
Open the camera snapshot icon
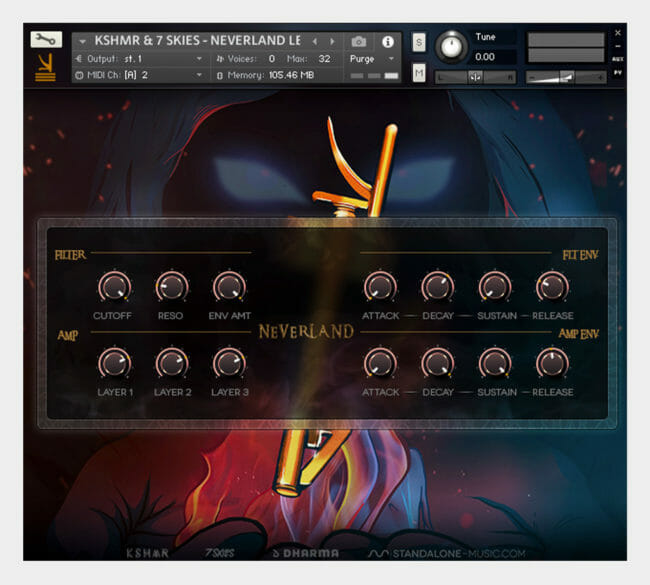point(359,42)
